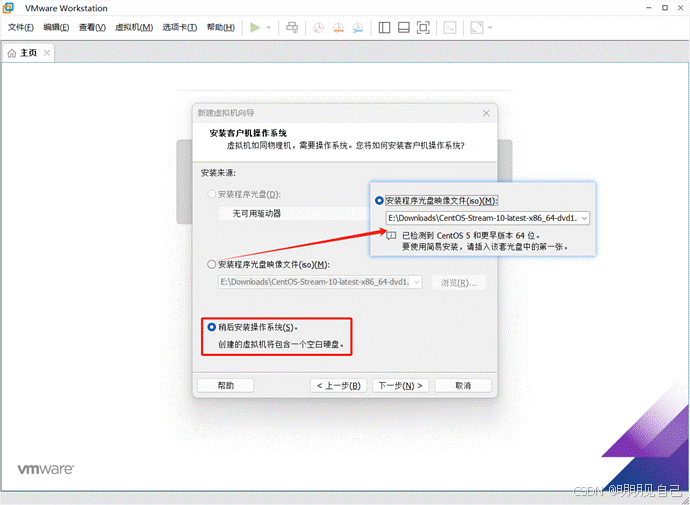Go back with the 上一步(B) button
The image size is (690, 505).
click(x=338, y=385)
